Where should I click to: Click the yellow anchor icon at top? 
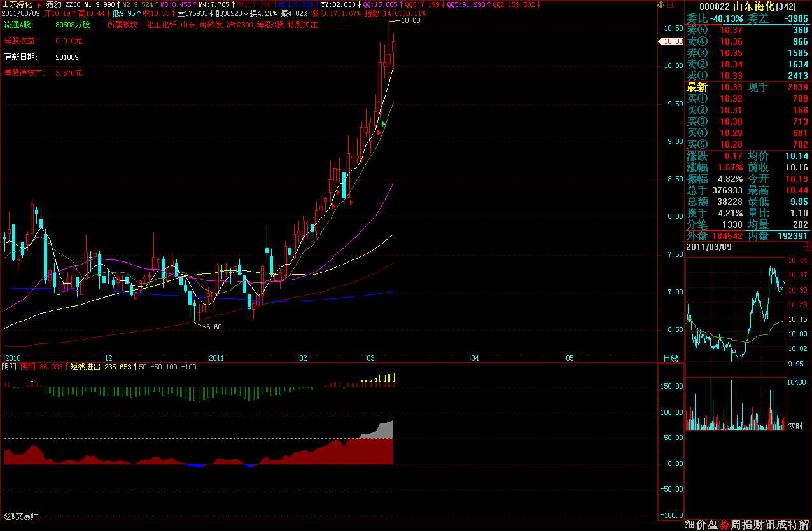pyautogui.click(x=661, y=5)
